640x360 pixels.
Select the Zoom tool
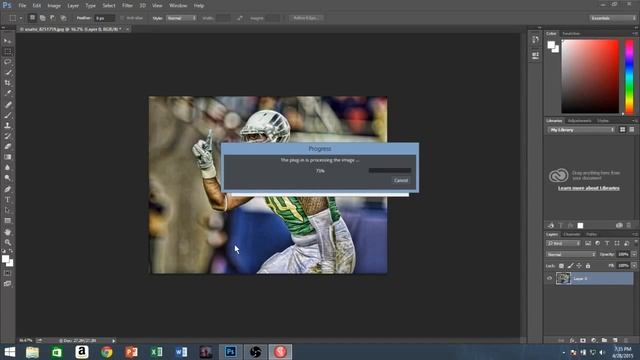pyautogui.click(x=7, y=242)
